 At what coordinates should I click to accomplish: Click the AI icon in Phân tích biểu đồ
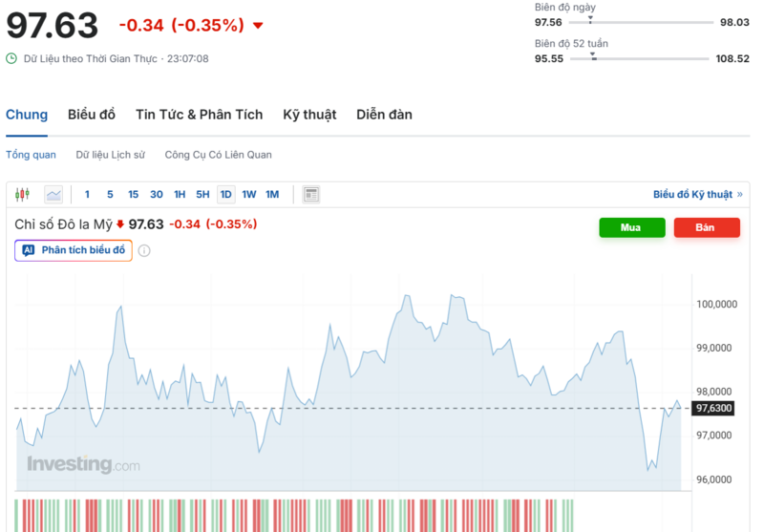(x=29, y=251)
